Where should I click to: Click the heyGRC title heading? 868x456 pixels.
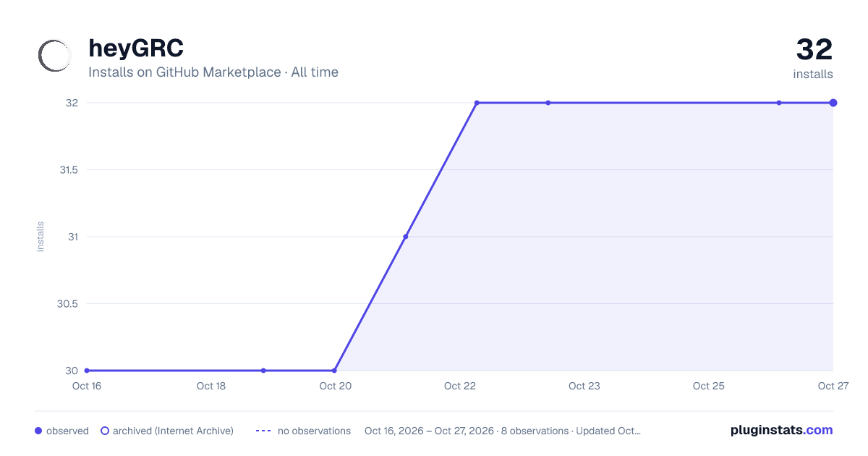click(136, 48)
